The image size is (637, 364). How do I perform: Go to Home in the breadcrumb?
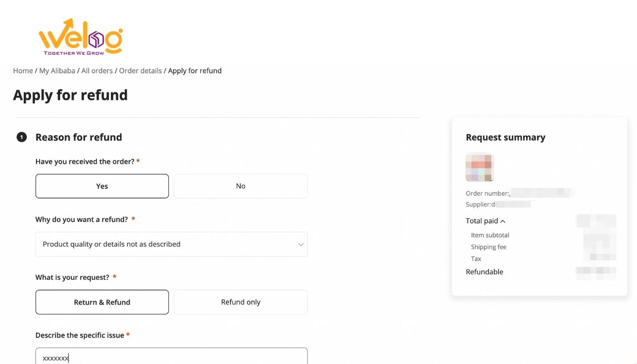23,71
